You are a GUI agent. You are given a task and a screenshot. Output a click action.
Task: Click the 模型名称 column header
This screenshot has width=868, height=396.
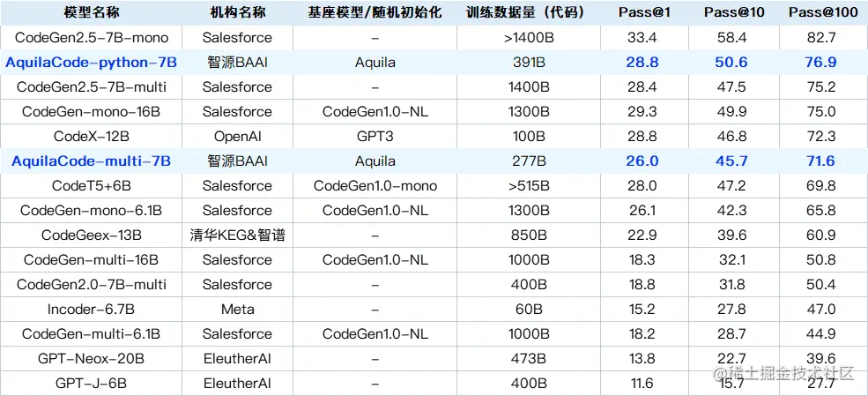point(92,12)
